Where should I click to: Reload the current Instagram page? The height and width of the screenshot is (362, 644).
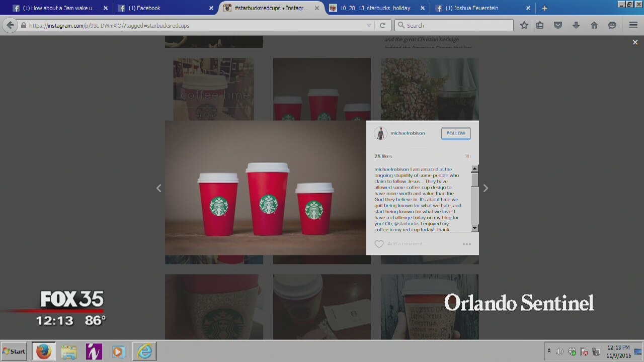point(382,25)
